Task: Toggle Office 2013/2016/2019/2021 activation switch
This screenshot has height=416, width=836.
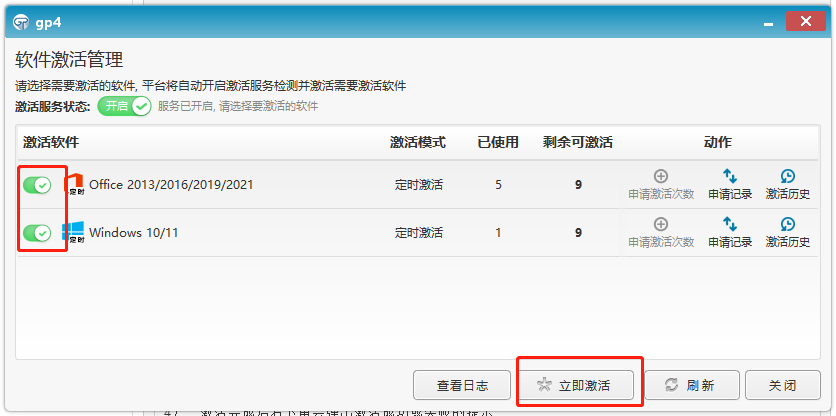Action: 38,185
